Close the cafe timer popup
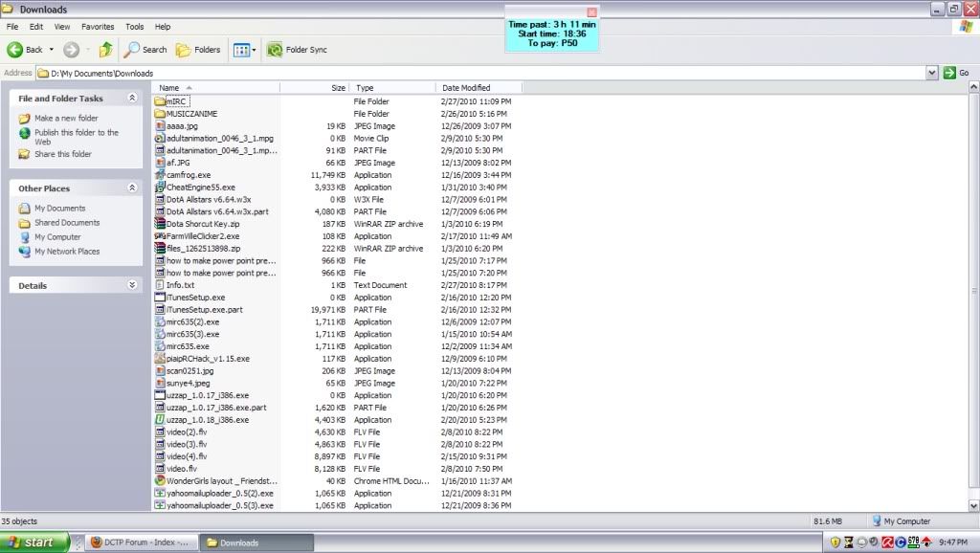The width and height of the screenshot is (980, 553). [591, 11]
